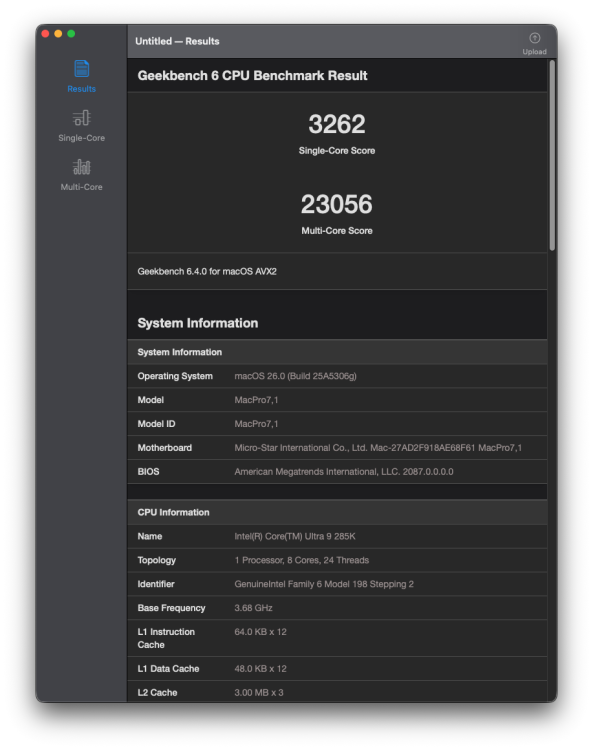Click the 'System Information' table header row

(x=337, y=352)
